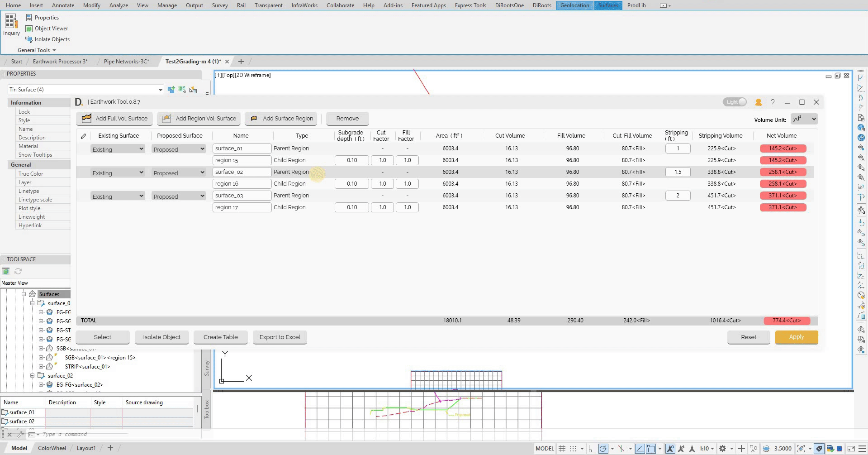Screen dimensions: 868x455
Task: Collapse the Surfaces tree node
Action: (x=24, y=294)
